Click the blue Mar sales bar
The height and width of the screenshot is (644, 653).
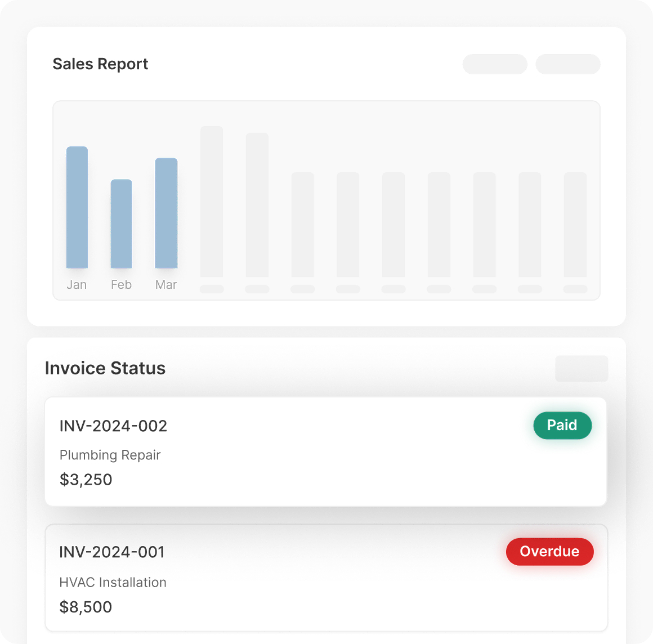pos(166,213)
